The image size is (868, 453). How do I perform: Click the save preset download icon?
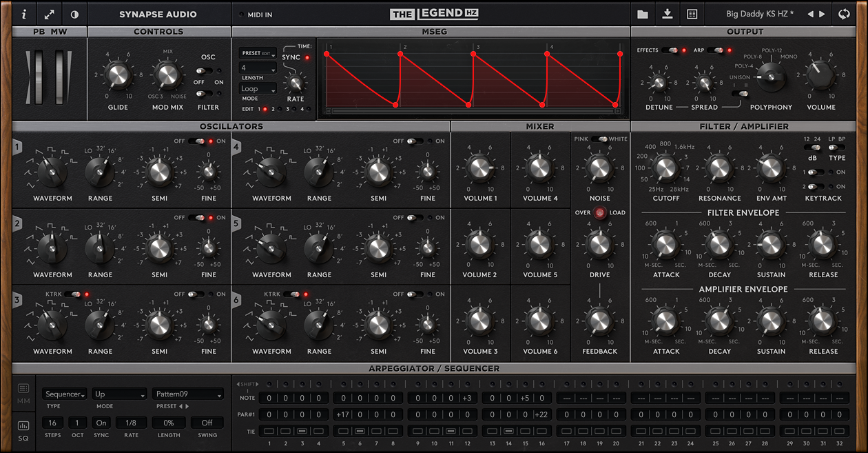[667, 14]
